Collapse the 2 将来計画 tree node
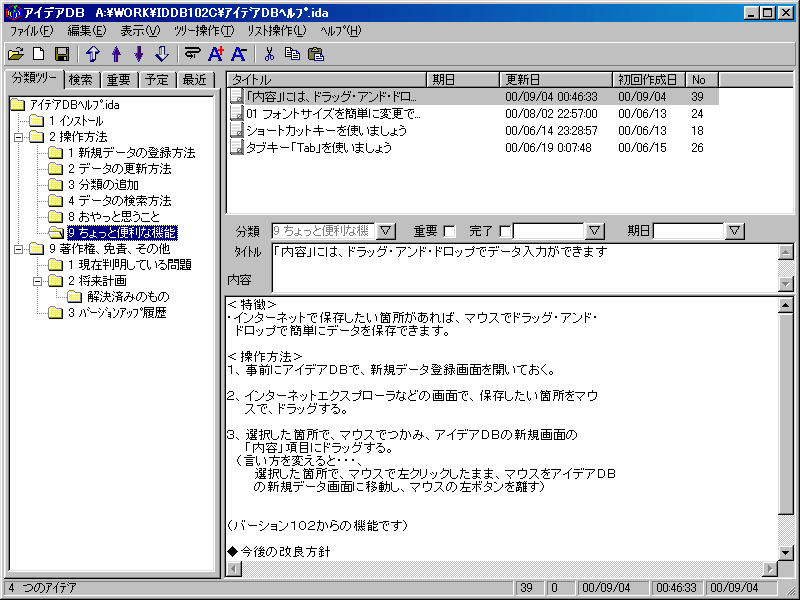Screen dimensions: 800x600 click(38, 281)
